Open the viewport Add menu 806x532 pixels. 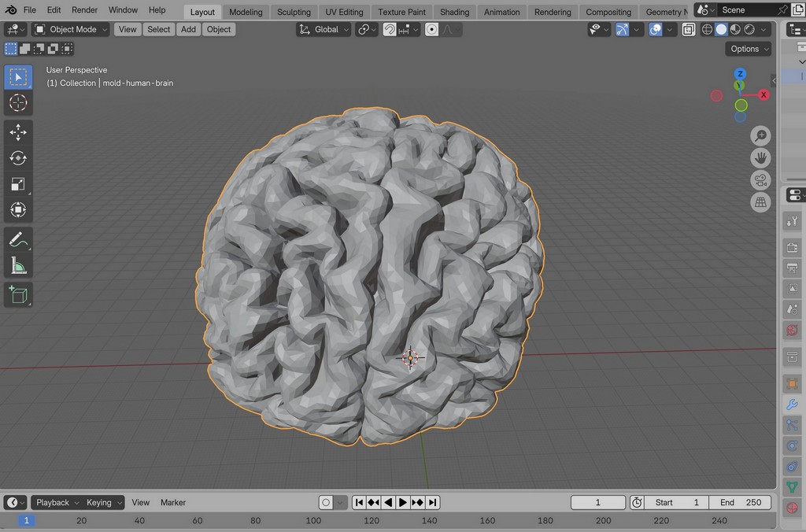point(188,29)
